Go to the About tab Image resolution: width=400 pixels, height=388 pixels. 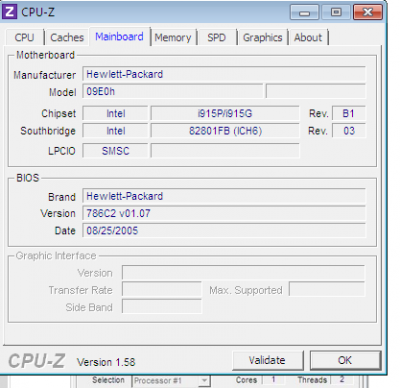pos(308,37)
